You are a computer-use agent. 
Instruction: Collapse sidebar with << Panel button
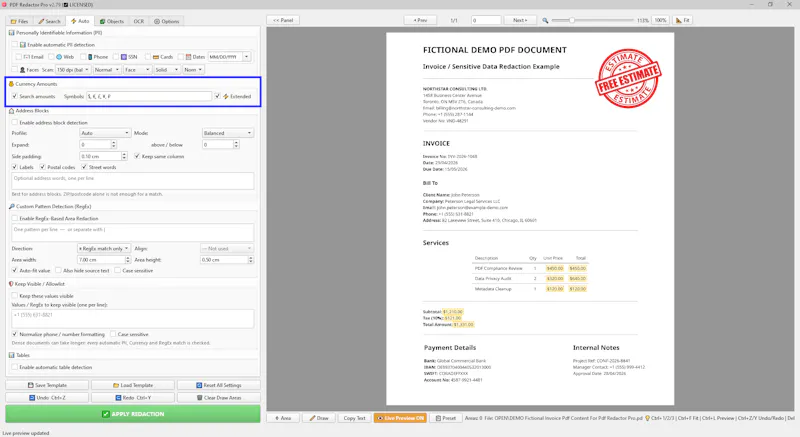[283, 20]
